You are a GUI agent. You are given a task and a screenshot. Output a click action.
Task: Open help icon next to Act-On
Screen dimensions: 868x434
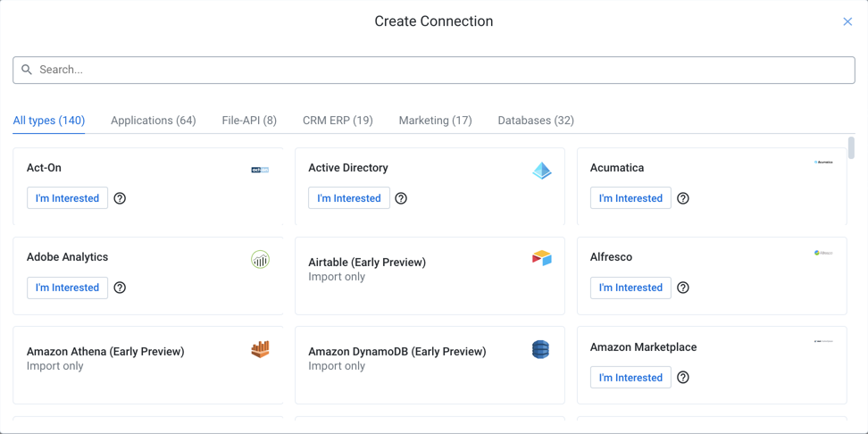120,198
